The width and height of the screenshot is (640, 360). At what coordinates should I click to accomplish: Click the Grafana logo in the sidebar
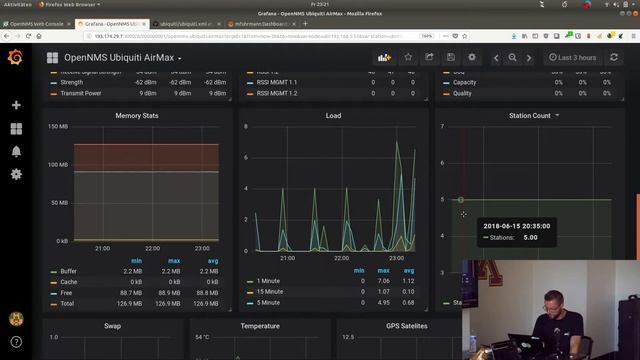[15, 57]
